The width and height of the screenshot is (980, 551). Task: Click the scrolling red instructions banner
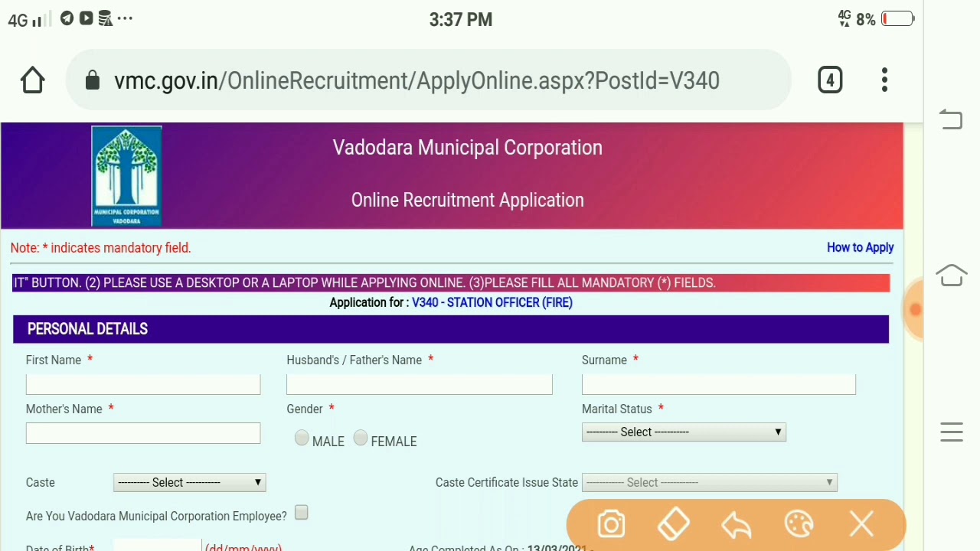[x=451, y=282]
